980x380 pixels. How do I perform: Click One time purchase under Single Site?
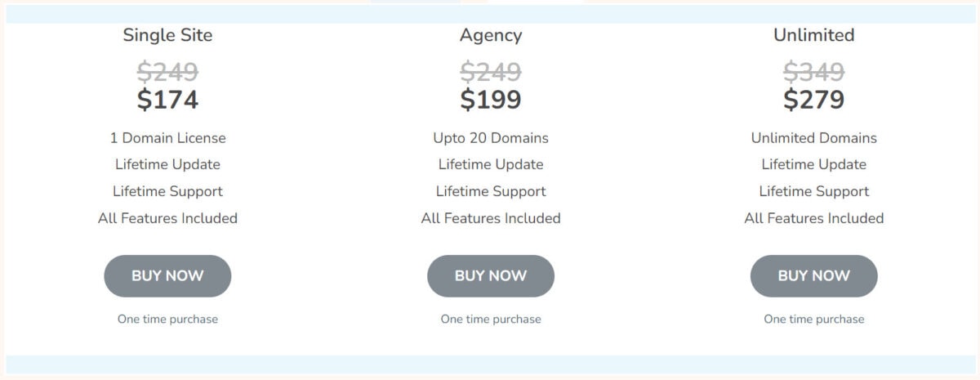pos(167,320)
